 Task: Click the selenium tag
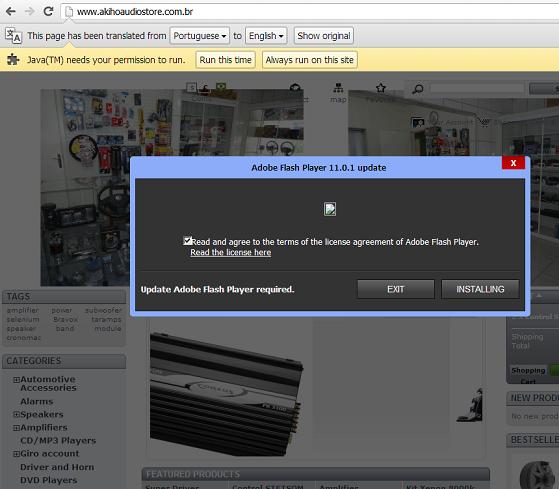[23, 319]
